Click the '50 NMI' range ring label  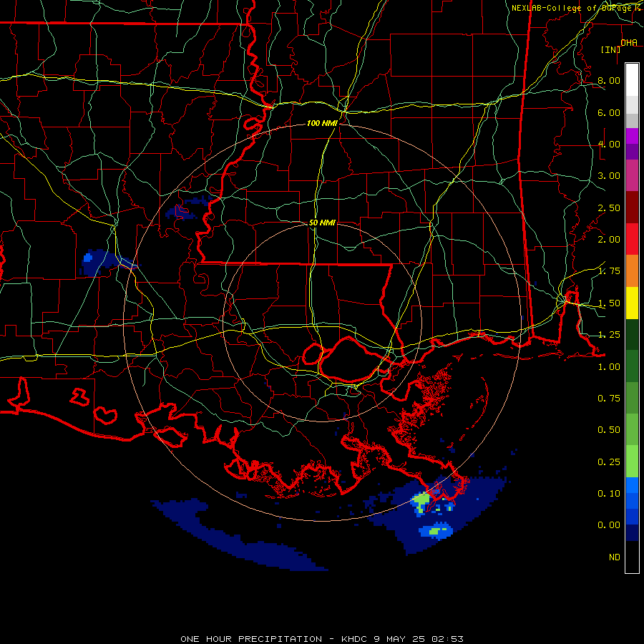coord(322,223)
